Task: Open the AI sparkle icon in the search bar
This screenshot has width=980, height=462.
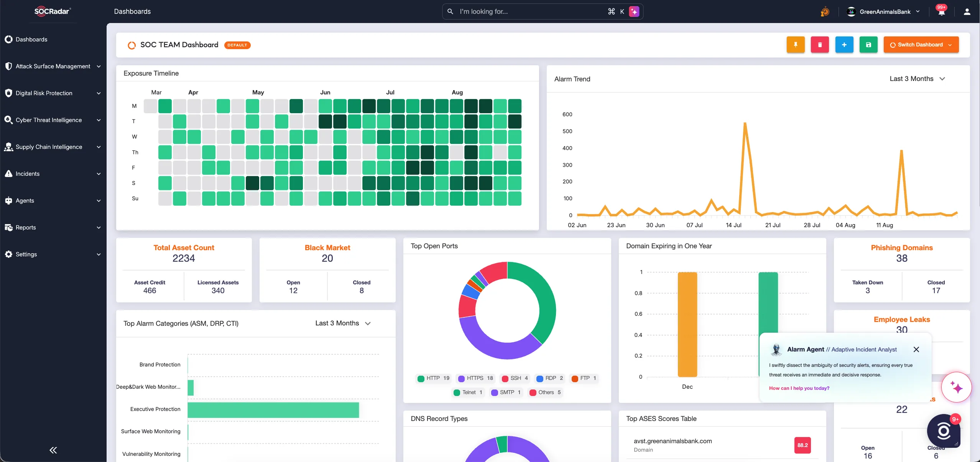Action: (634, 12)
